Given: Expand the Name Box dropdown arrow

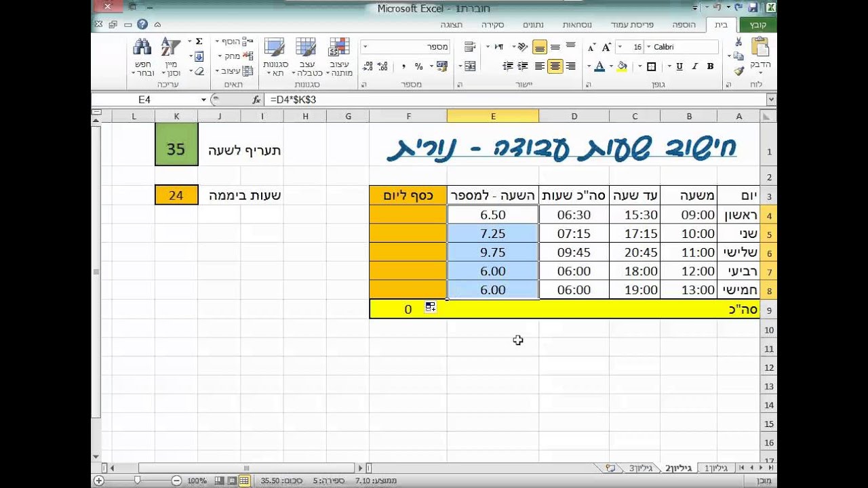Looking at the screenshot, I should click(x=203, y=100).
